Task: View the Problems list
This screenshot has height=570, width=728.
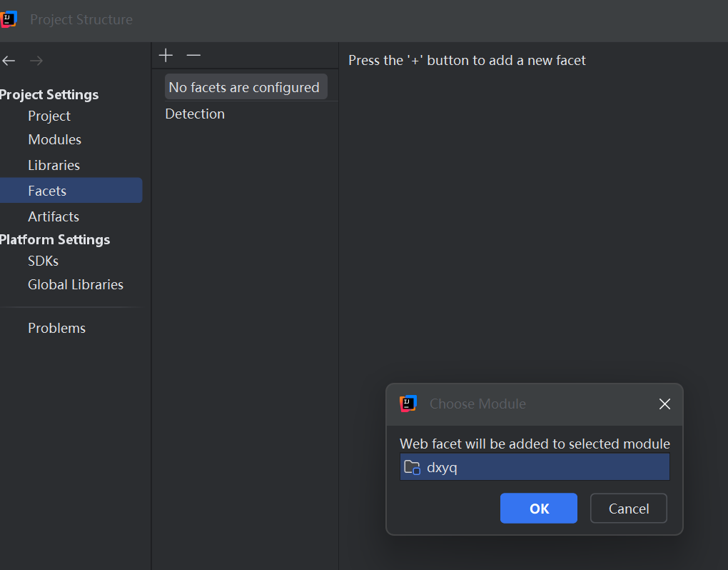Action: 56,328
